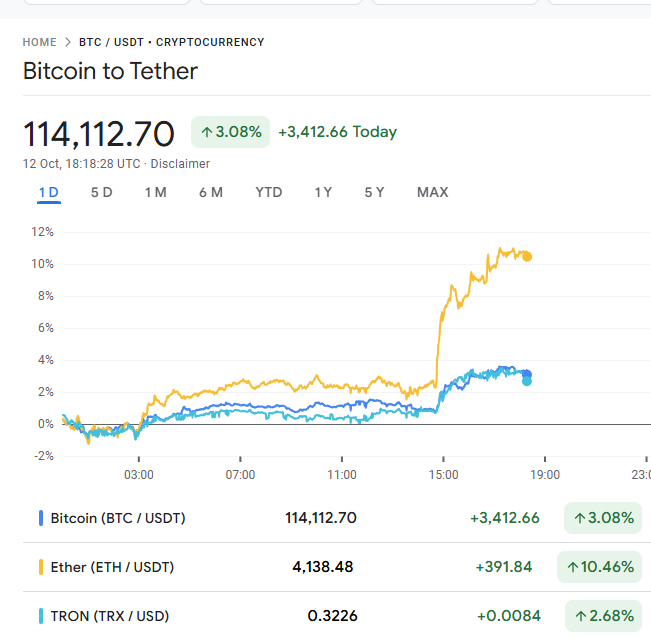Click the TRON teal endpoint dot on chart

coord(527,381)
